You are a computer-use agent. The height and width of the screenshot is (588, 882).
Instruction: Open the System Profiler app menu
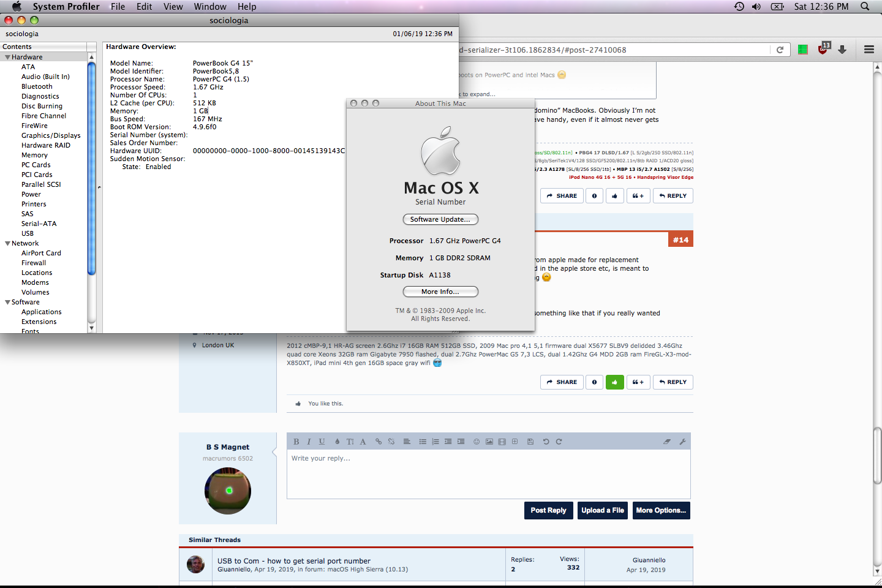click(66, 7)
